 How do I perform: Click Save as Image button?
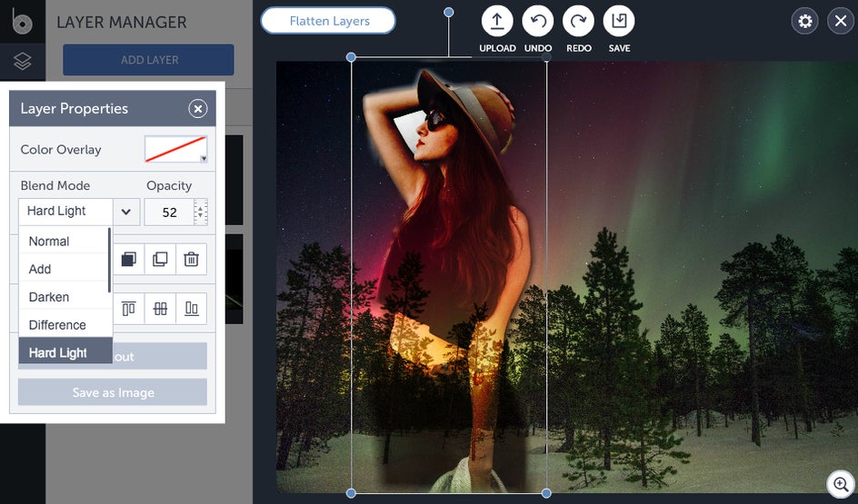coord(113,392)
